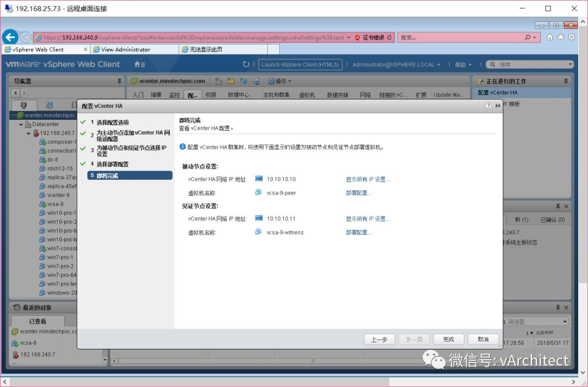Open vSphere search box dropdown arrow
Screen dimensions: 588x387
coord(570,64)
